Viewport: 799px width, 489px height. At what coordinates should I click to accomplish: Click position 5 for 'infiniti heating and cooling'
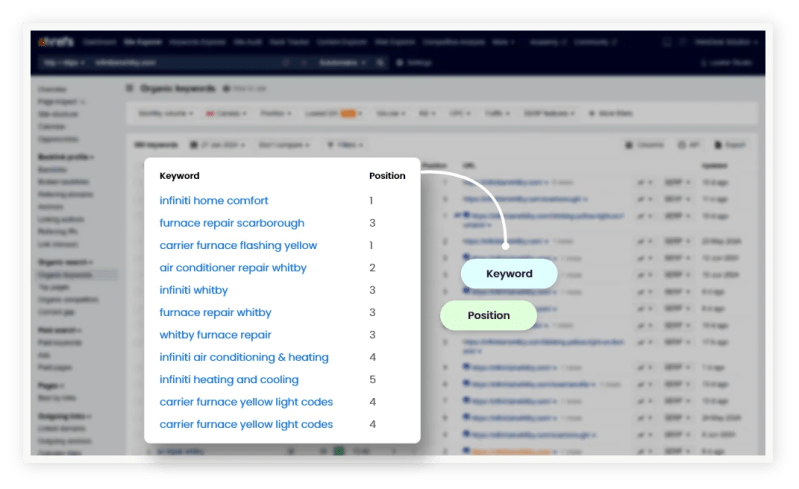372,379
